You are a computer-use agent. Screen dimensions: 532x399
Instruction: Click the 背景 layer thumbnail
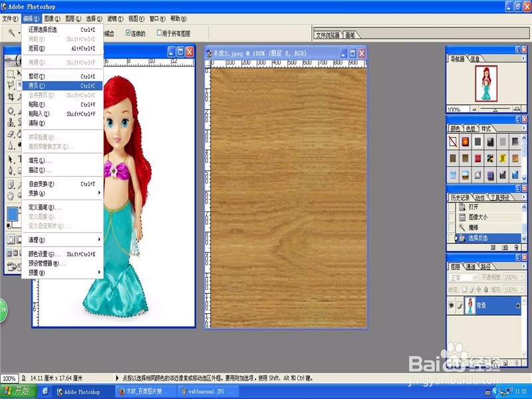tap(470, 305)
